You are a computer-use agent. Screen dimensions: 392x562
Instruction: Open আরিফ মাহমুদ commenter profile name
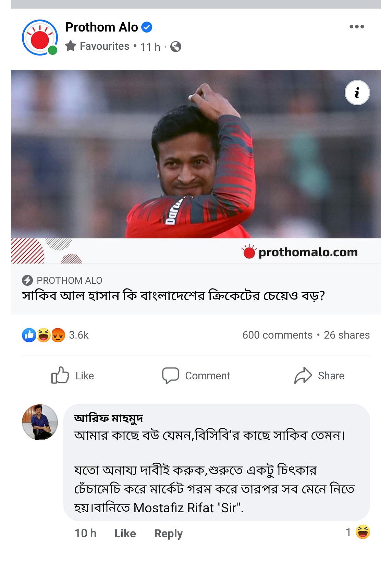coord(108,418)
